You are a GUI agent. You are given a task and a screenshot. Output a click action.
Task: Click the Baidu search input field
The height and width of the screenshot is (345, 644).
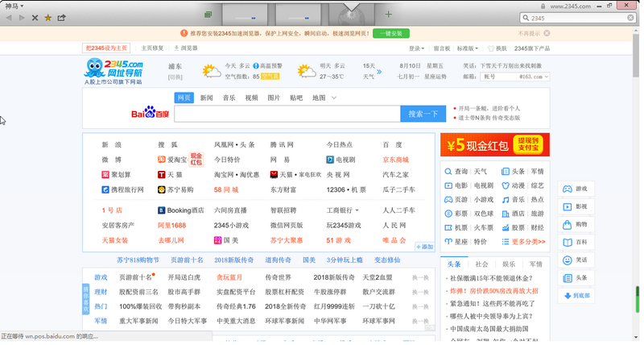point(286,114)
